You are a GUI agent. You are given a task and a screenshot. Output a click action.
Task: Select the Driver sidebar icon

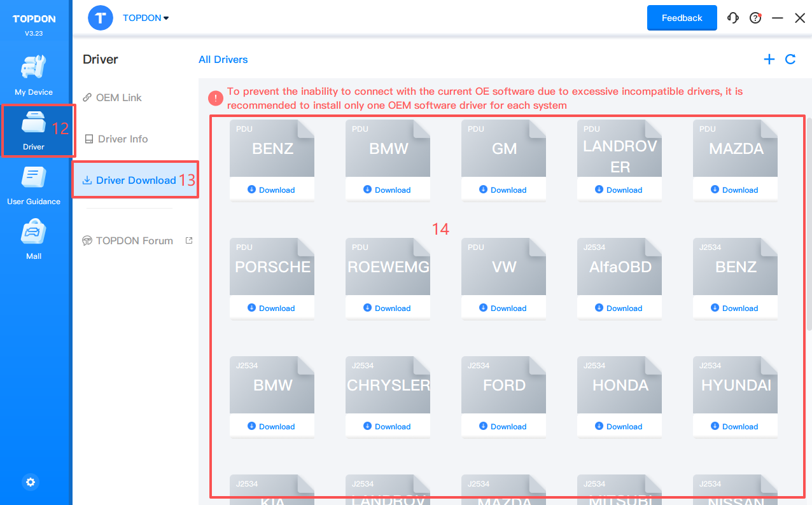click(x=34, y=130)
